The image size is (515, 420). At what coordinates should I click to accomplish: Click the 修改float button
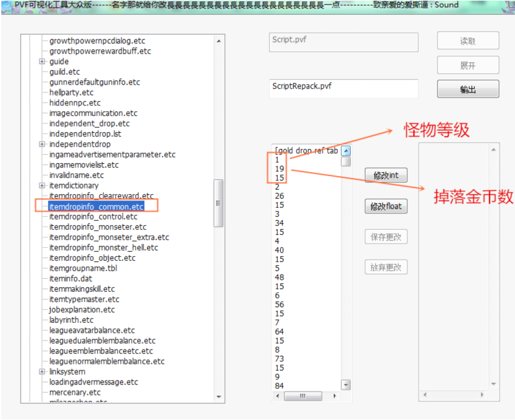[386, 206]
